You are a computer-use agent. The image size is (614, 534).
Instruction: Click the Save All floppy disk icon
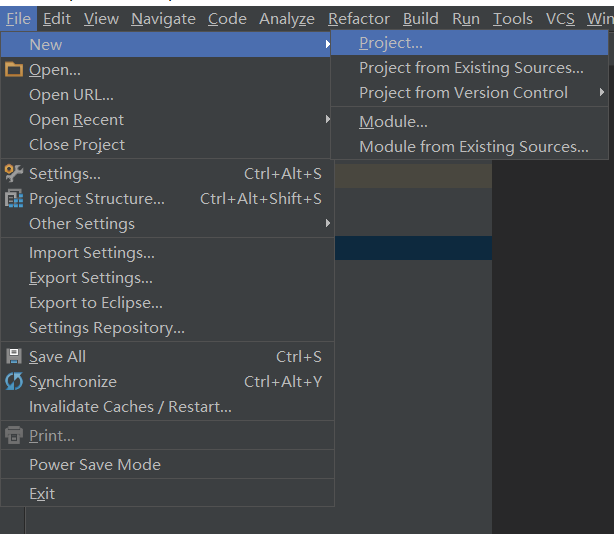(x=14, y=356)
